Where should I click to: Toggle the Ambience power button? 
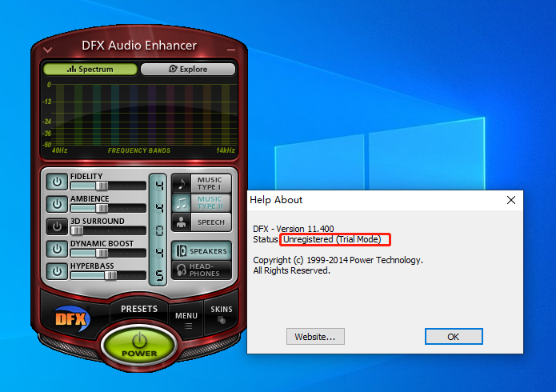coord(57,204)
